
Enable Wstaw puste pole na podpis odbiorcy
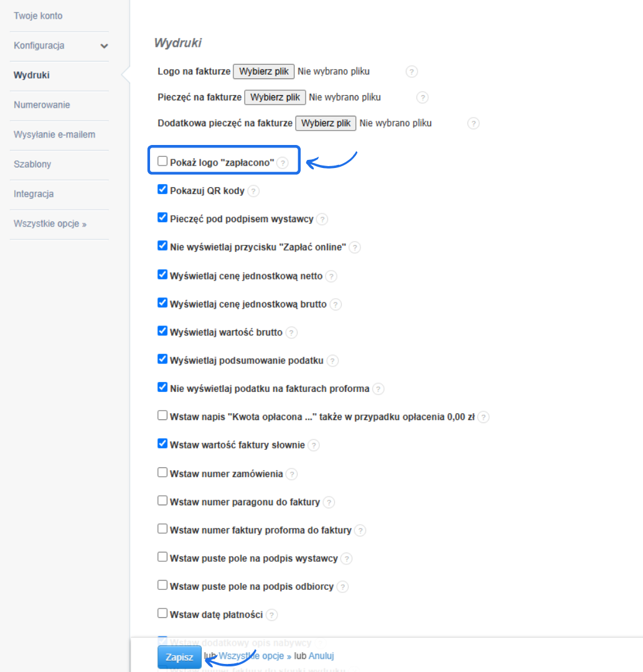(x=162, y=585)
